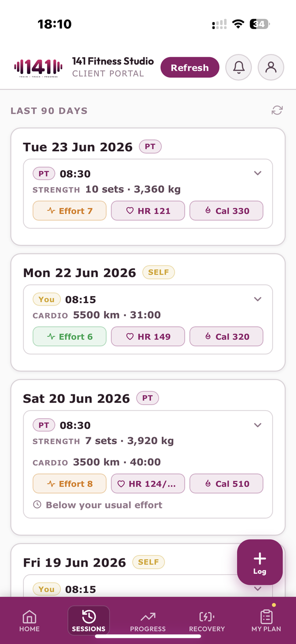Open the user profile icon
Image resolution: width=296 pixels, height=644 pixels.
(271, 68)
